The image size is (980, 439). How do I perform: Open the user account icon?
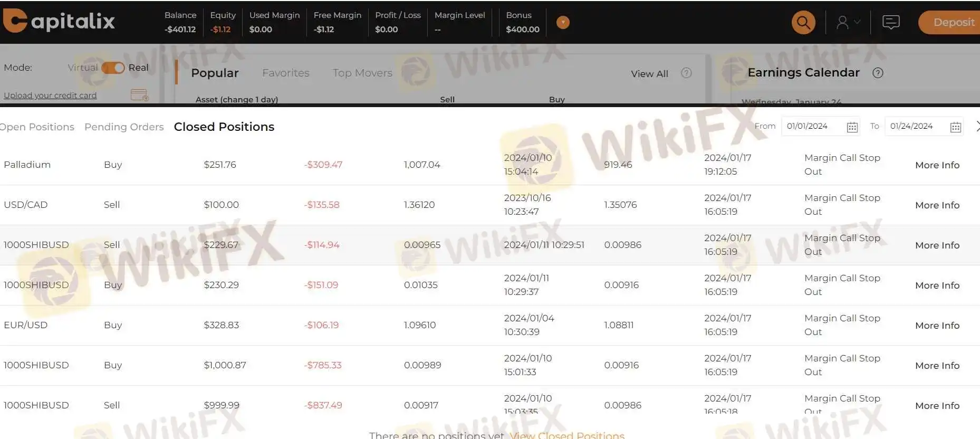[x=842, y=22]
